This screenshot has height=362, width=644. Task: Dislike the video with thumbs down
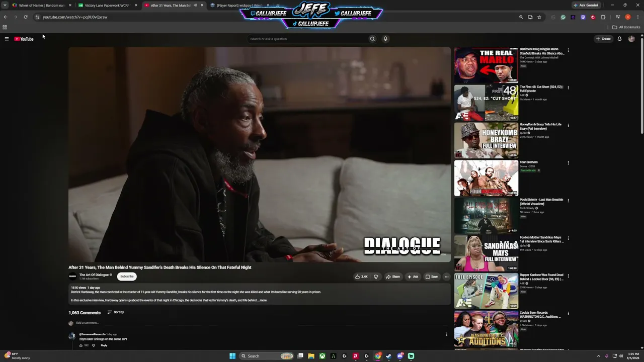coord(376,277)
